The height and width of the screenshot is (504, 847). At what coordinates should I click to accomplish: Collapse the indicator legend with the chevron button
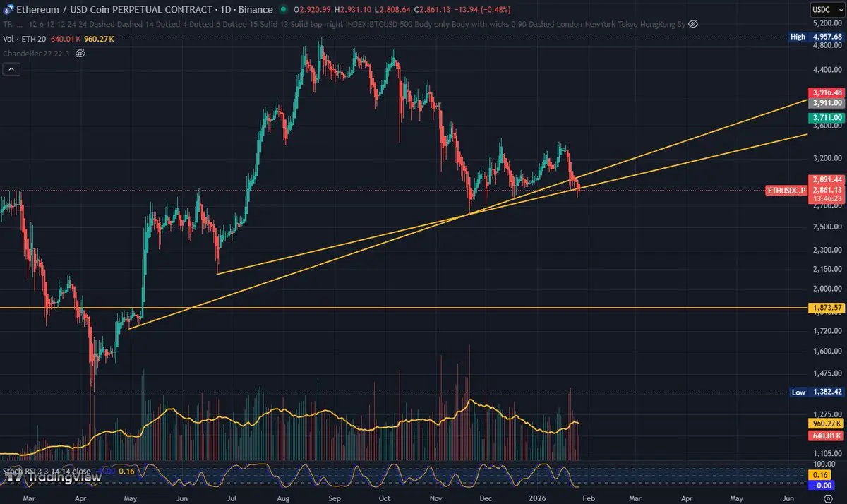point(11,69)
